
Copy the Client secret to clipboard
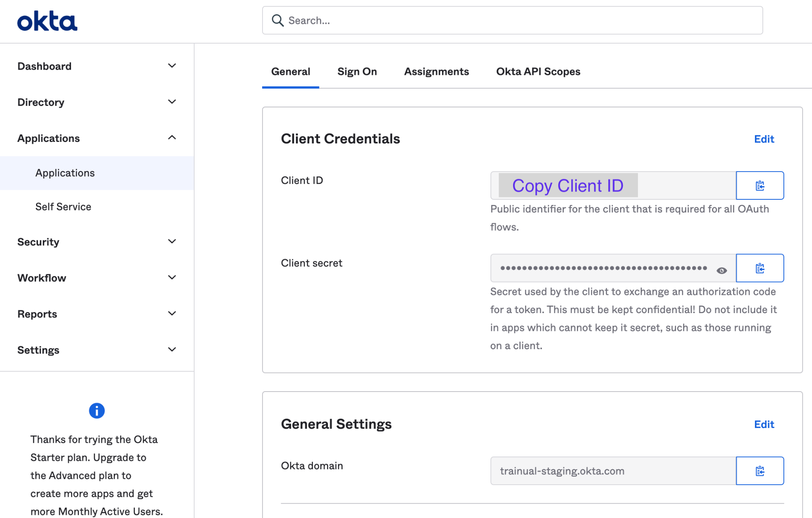click(760, 268)
